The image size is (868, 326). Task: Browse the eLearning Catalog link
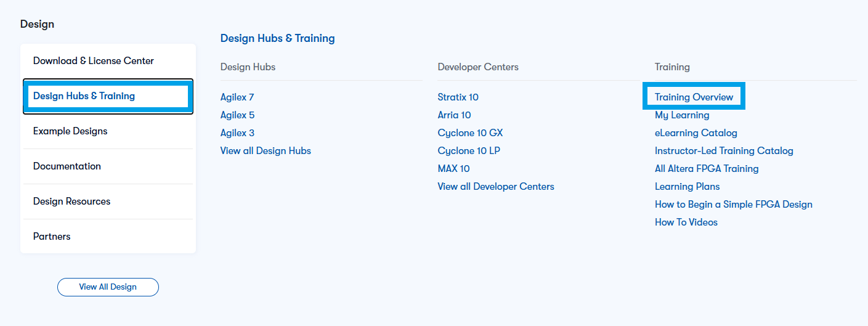pos(696,133)
